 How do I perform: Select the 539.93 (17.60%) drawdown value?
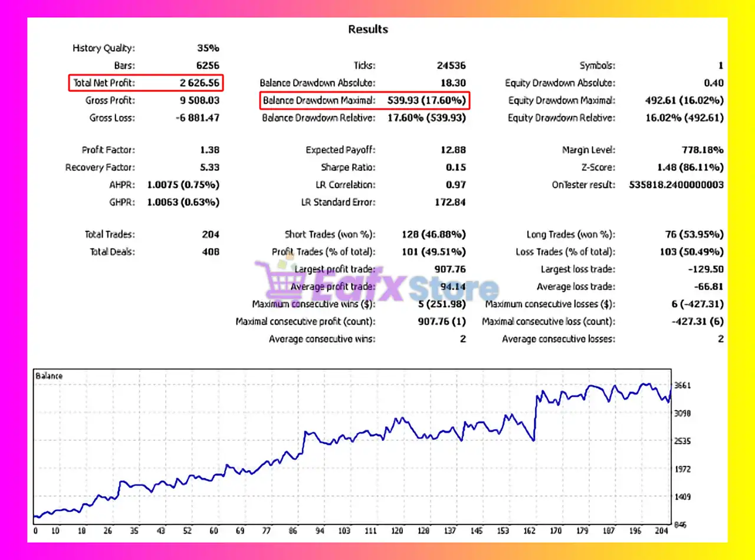click(x=426, y=101)
